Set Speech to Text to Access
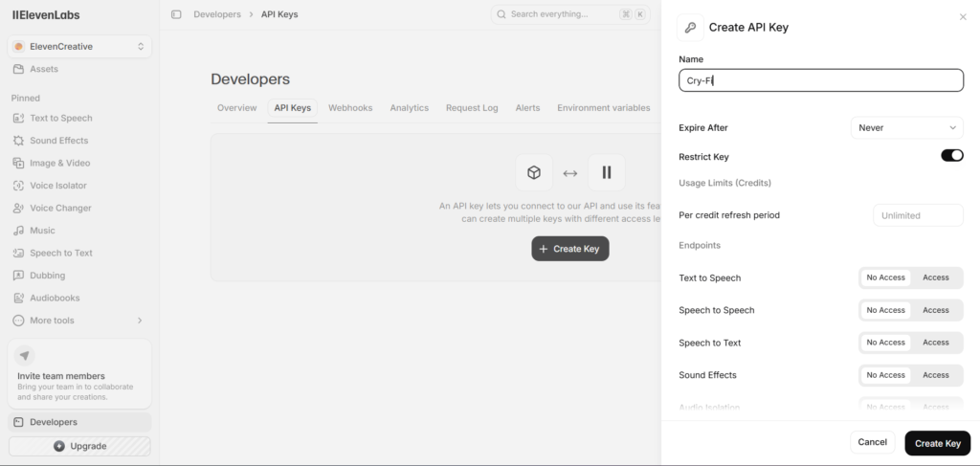The width and height of the screenshot is (980, 466). 936,343
